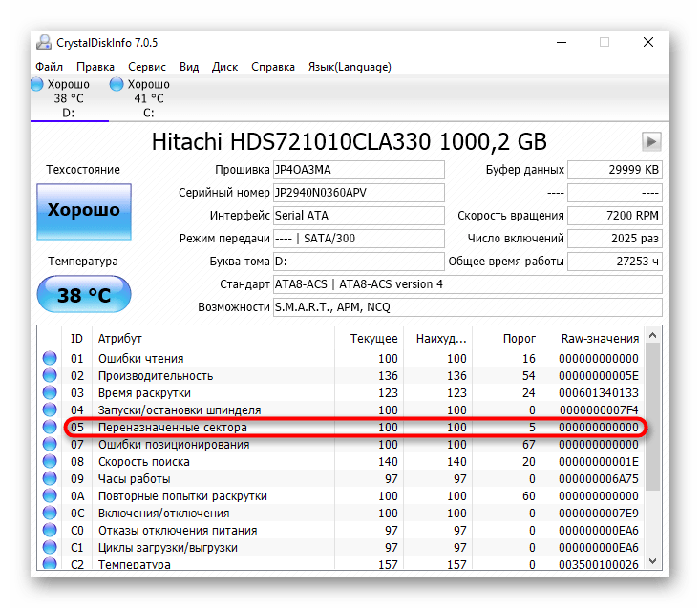Select disk C: status icon at 41 °C
The image size is (700, 608).
tap(117, 84)
